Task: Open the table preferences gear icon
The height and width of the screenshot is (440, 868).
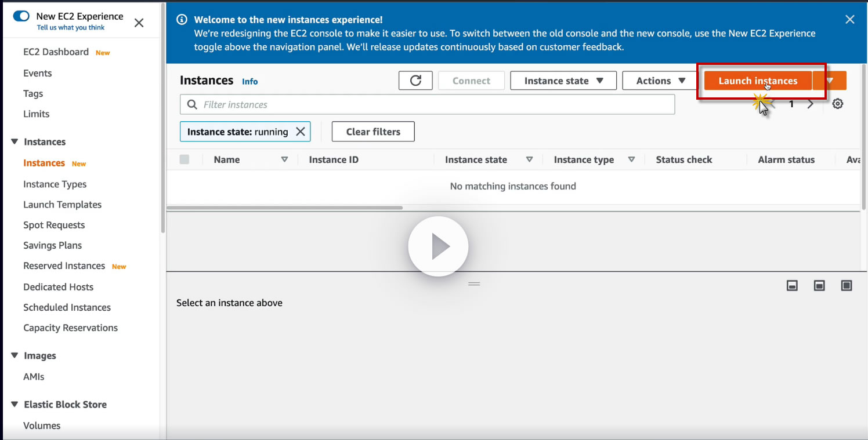Action: (x=837, y=104)
